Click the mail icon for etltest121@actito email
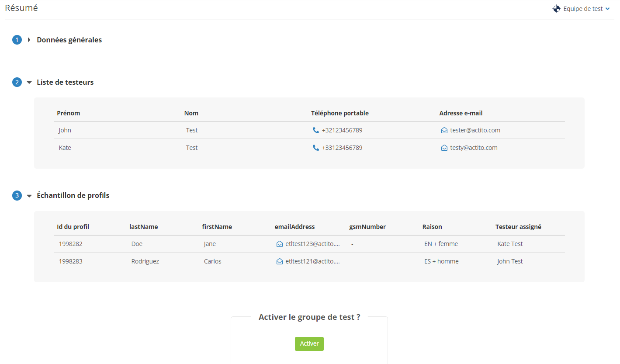 [x=280, y=261]
